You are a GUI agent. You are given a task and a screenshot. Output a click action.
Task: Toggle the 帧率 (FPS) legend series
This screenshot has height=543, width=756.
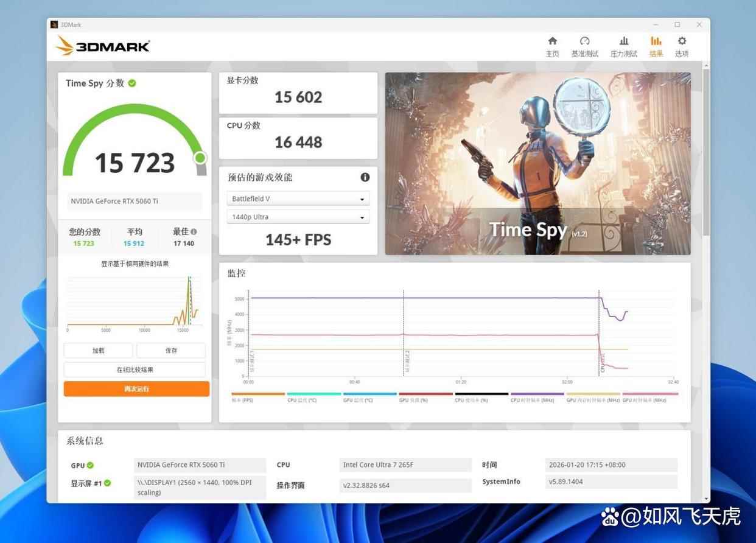258,397
